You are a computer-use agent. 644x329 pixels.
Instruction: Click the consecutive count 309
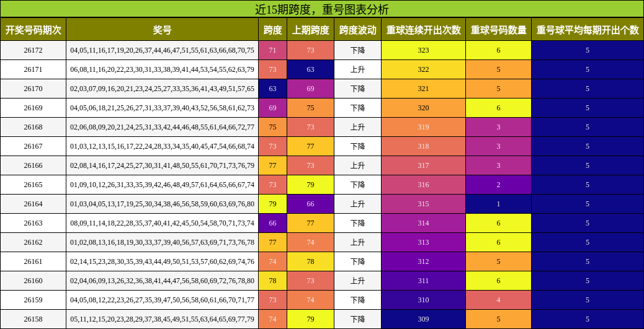(x=424, y=319)
